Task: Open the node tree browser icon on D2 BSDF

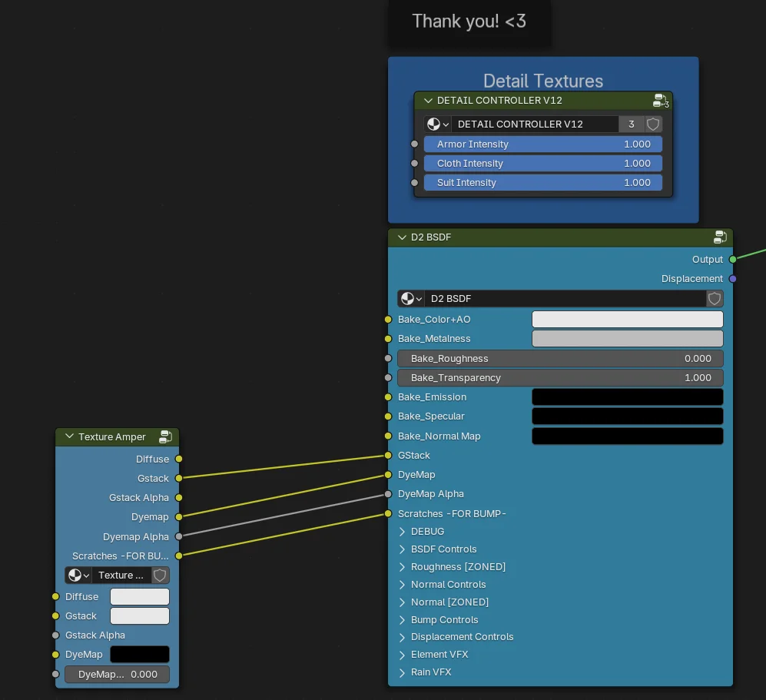Action: [411, 298]
